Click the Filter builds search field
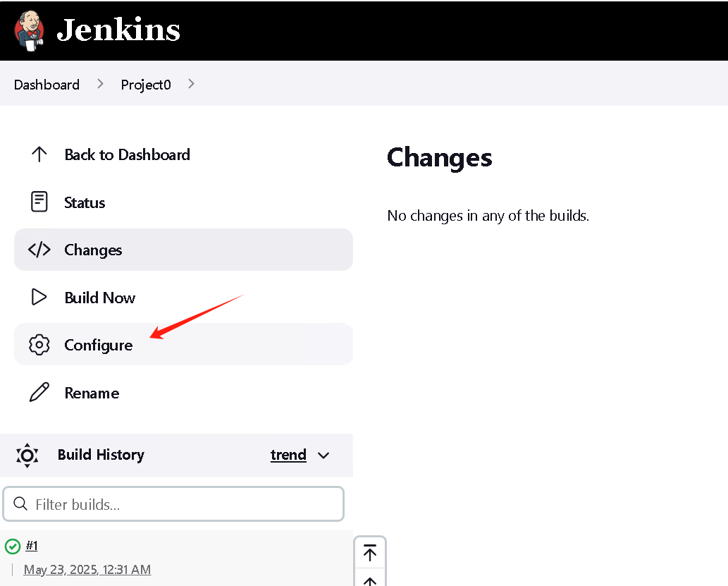This screenshot has width=728, height=586. click(173, 504)
